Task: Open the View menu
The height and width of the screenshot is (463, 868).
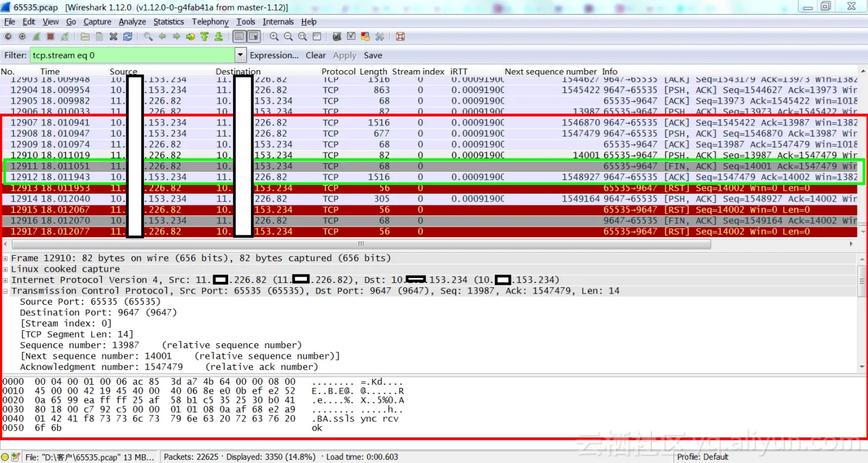Action: [51, 22]
